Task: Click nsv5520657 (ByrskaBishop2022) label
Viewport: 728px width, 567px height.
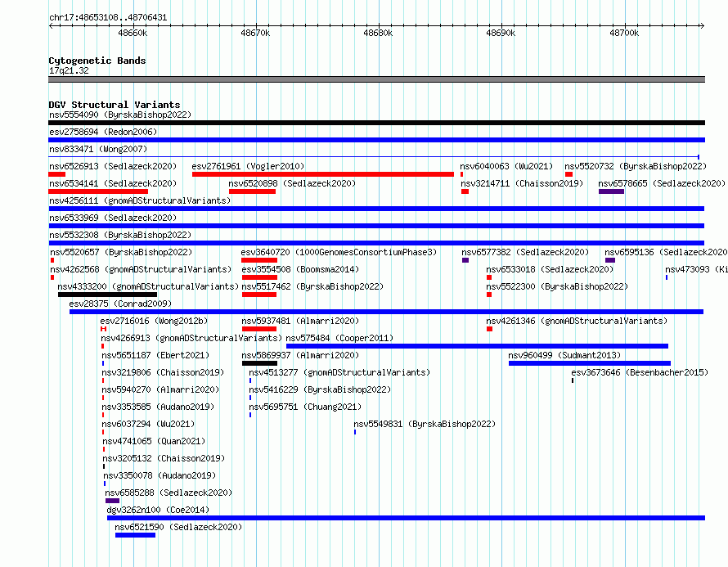Action: (121, 252)
